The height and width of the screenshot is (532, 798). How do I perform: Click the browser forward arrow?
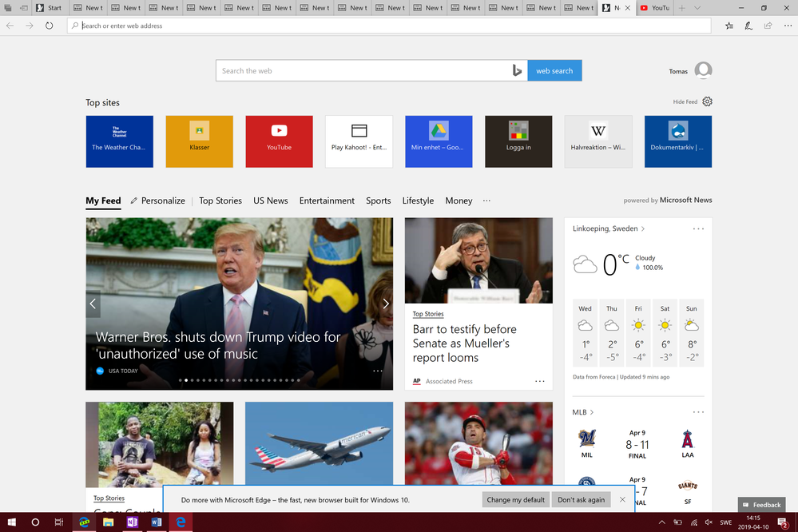(30, 26)
